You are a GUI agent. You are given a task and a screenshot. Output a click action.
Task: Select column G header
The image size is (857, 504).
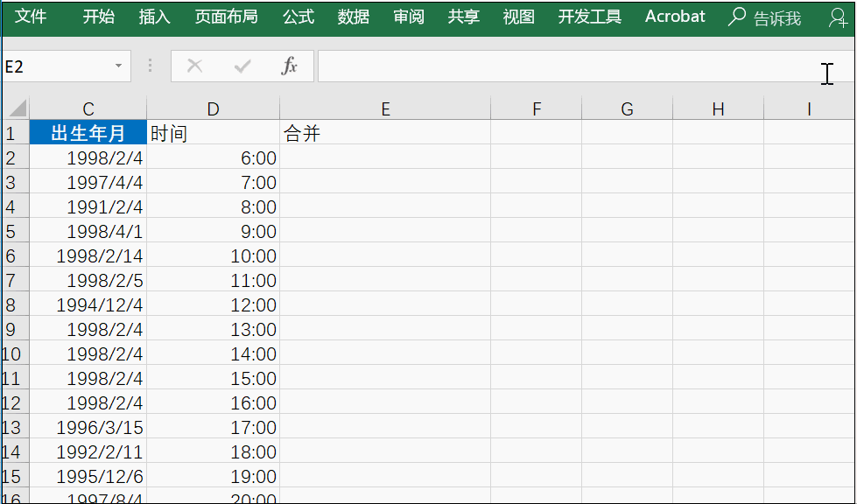pyautogui.click(x=627, y=108)
